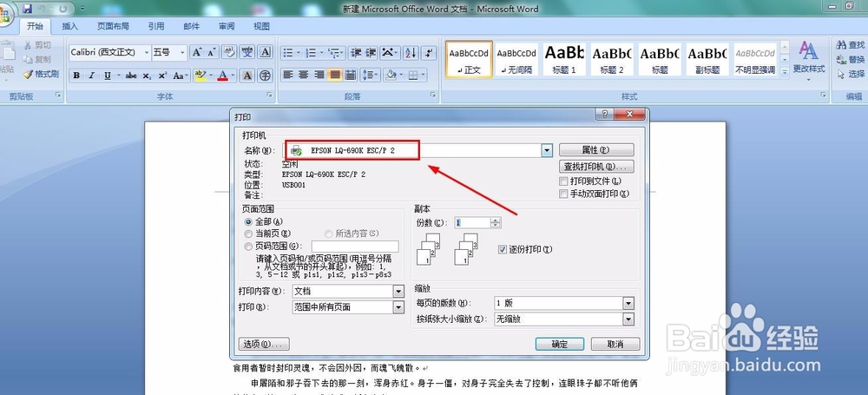Uncheck the Collate (逐份打印) checkbox
The image size is (868, 395).
tap(503, 249)
